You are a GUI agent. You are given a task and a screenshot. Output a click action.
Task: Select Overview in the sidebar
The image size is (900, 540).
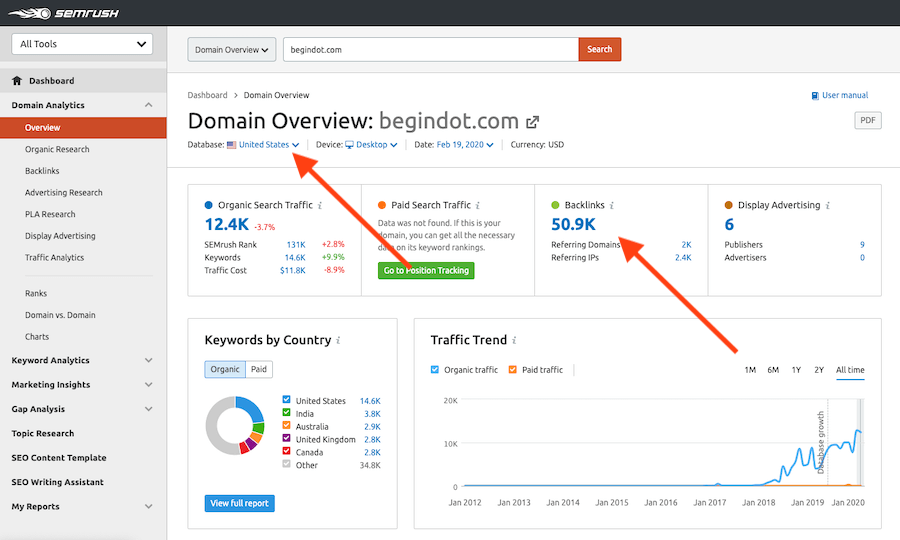[x=83, y=127]
